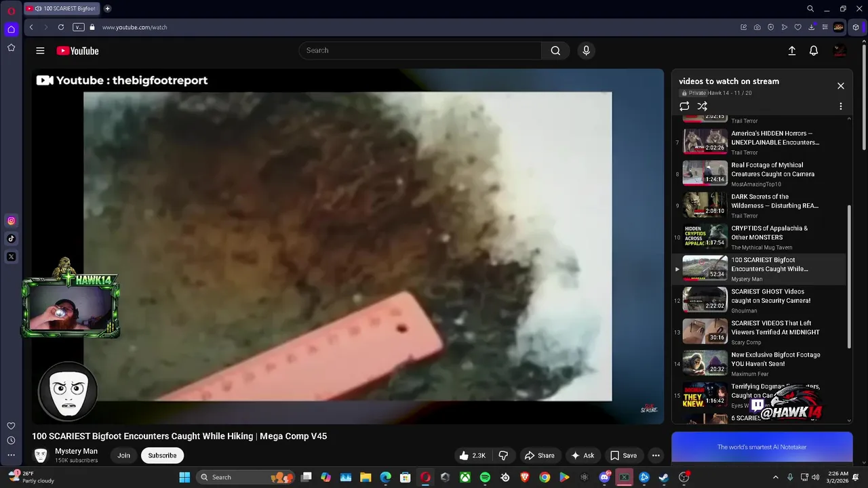Open the Opera sidebar heart pinboards icon
The width and height of the screenshot is (868, 488).
pyautogui.click(x=11, y=426)
